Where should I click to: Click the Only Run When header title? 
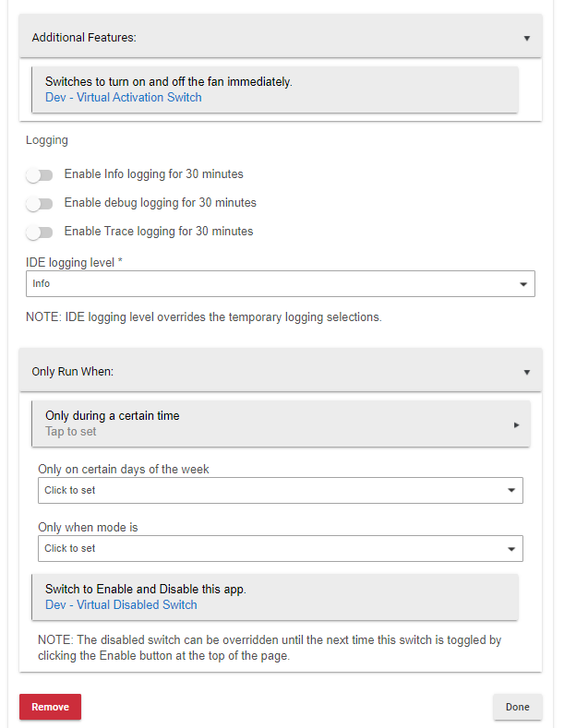click(72, 372)
